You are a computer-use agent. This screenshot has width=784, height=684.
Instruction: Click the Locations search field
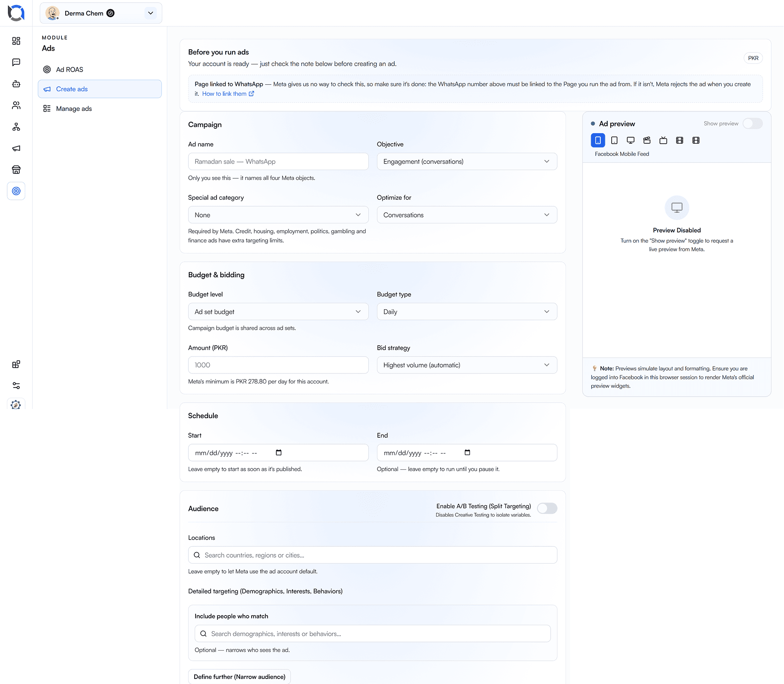(x=372, y=555)
